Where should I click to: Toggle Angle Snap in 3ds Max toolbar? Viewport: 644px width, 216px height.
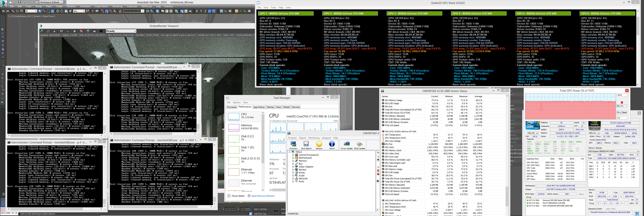pyautogui.click(x=106, y=11)
